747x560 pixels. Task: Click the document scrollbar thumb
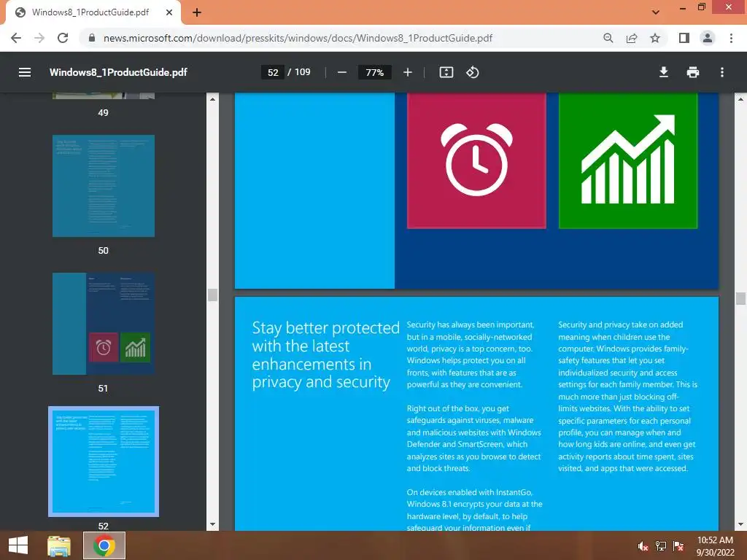tap(740, 298)
